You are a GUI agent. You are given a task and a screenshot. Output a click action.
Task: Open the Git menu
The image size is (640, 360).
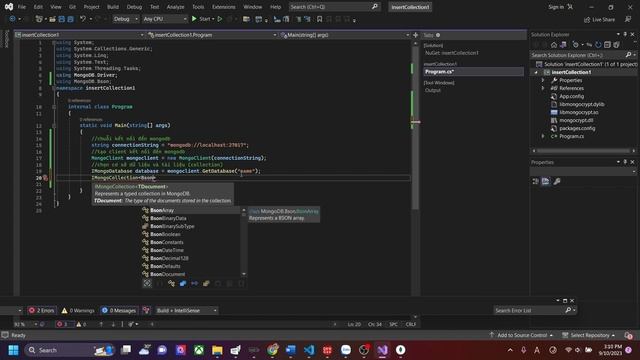click(72, 7)
